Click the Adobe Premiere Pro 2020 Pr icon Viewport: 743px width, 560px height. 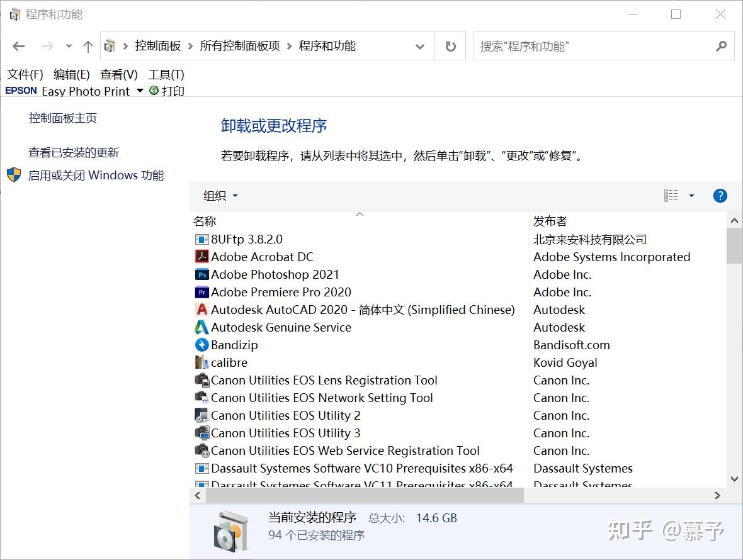tap(202, 292)
